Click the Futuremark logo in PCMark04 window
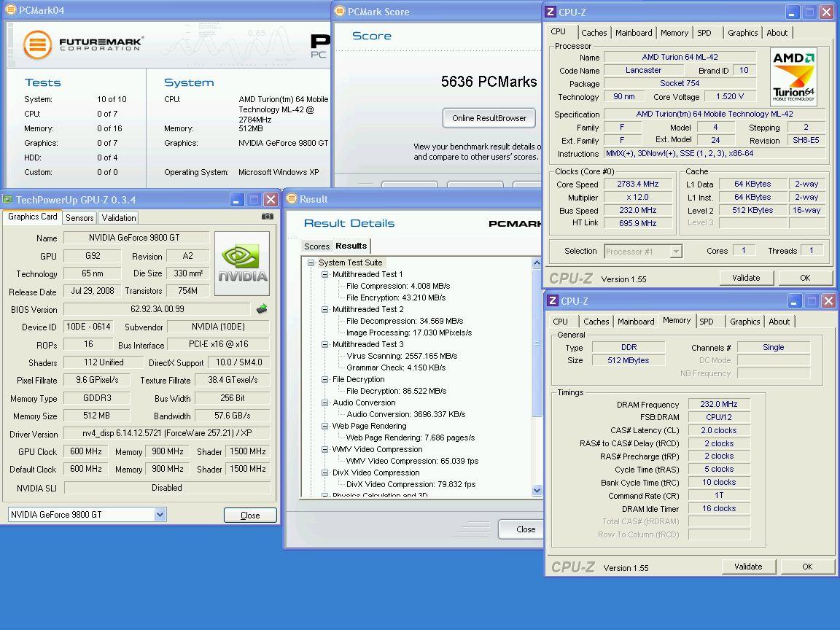This screenshot has width=840, height=630. pos(83,44)
